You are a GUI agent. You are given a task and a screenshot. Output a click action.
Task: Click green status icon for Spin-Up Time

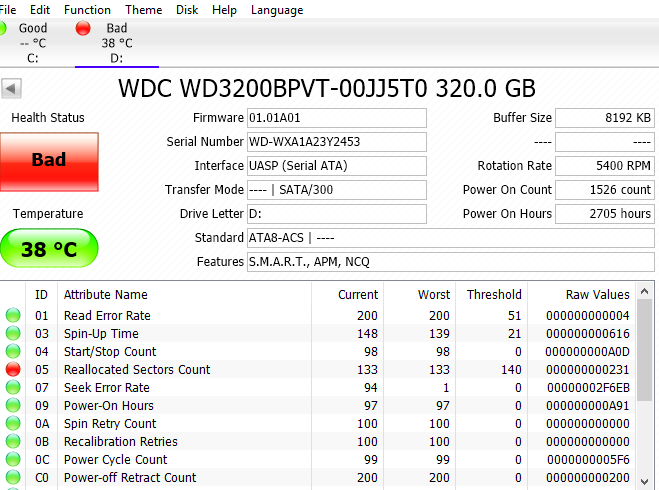tap(13, 333)
